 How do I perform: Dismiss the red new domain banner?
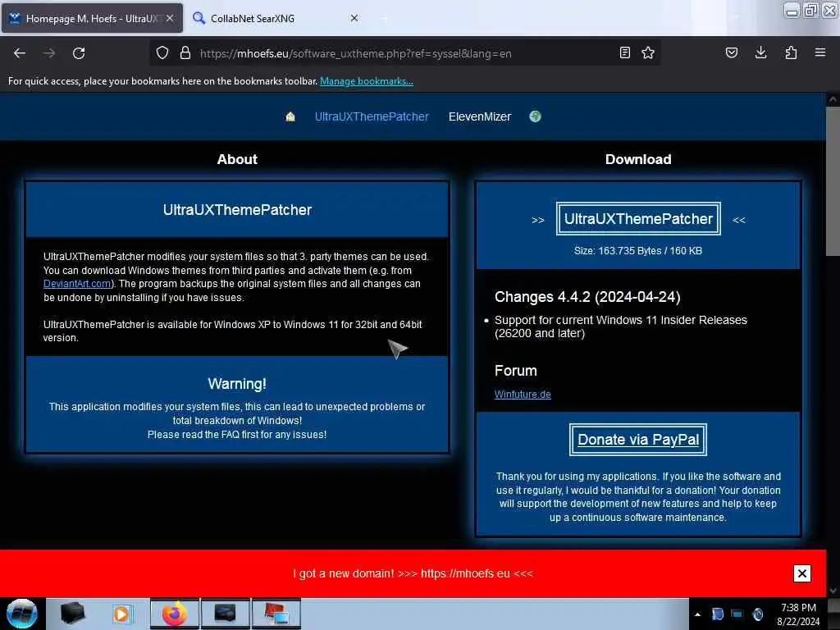pyautogui.click(x=802, y=573)
